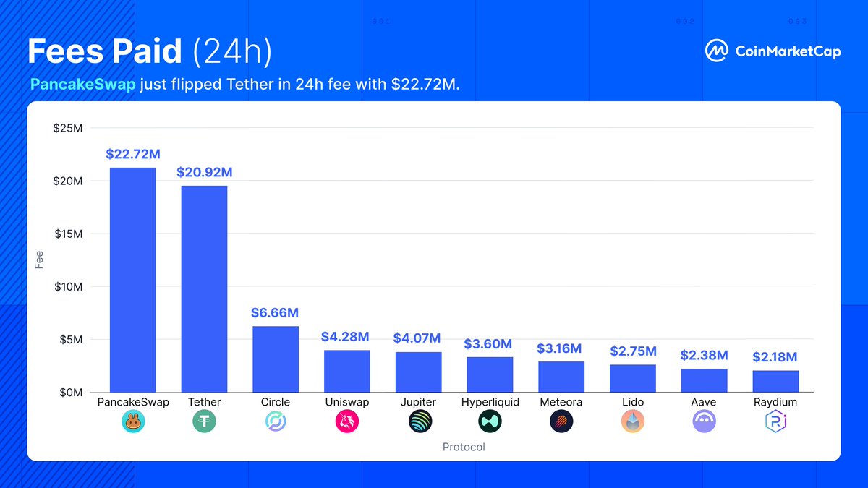Click the Lido droplet icon
This screenshot has width=868, height=488.
(633, 421)
